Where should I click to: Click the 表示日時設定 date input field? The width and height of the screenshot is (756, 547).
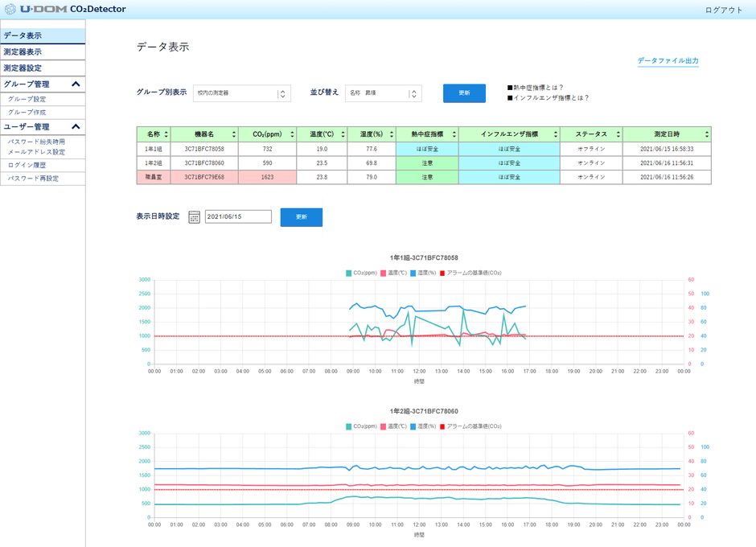point(238,217)
